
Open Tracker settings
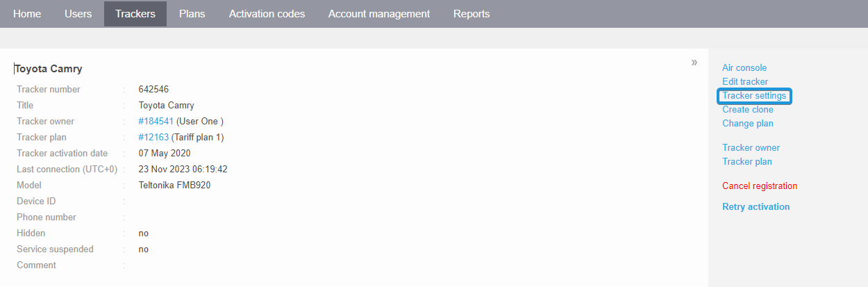pos(754,96)
